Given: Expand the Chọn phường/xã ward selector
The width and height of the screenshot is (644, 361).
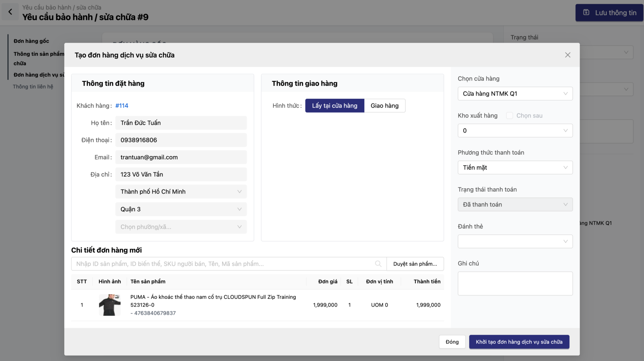Looking at the screenshot, I should click(x=181, y=227).
